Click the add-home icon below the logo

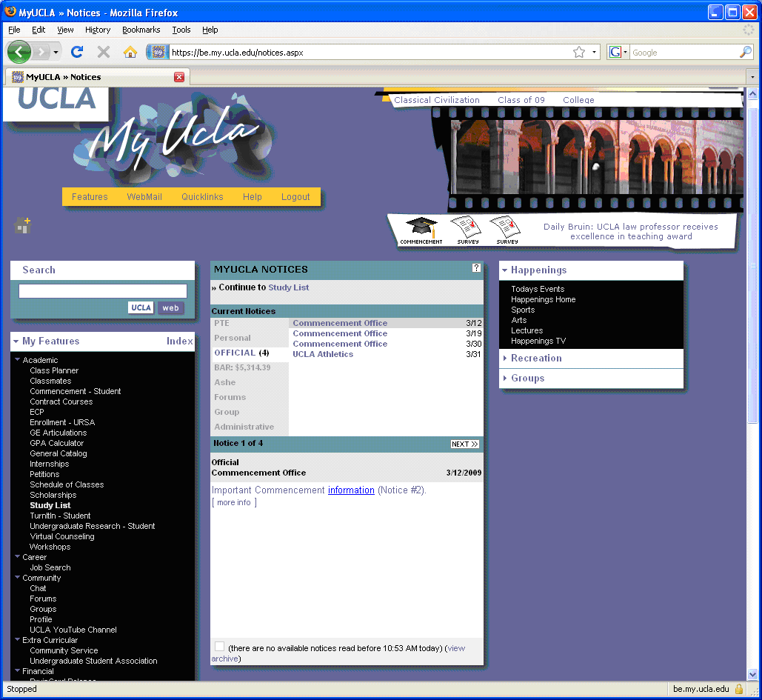click(x=23, y=225)
